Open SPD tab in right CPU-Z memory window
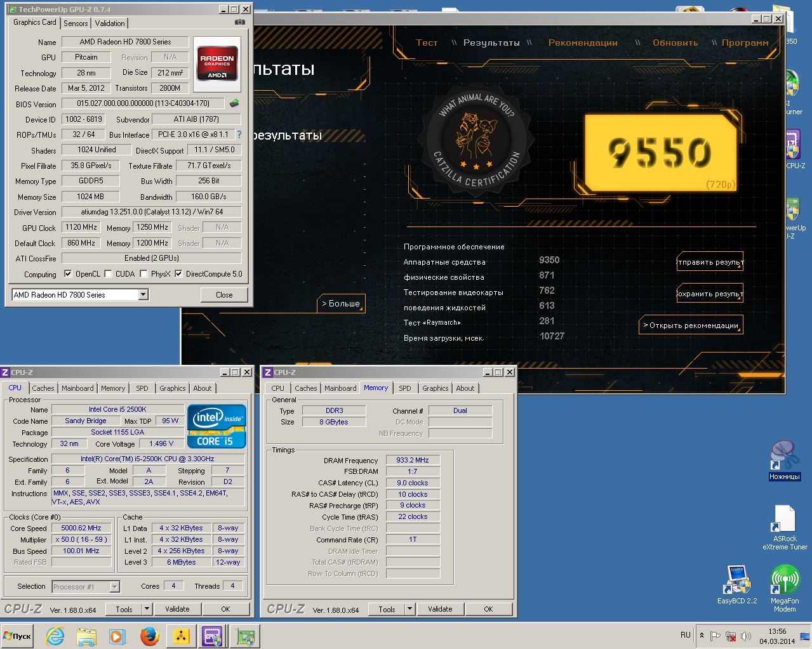Screen dimensions: 812x649 tap(405, 388)
